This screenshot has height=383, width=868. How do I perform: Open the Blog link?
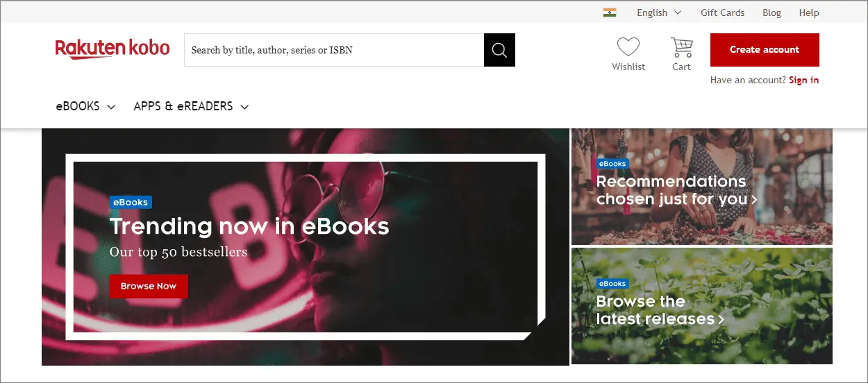(x=771, y=12)
